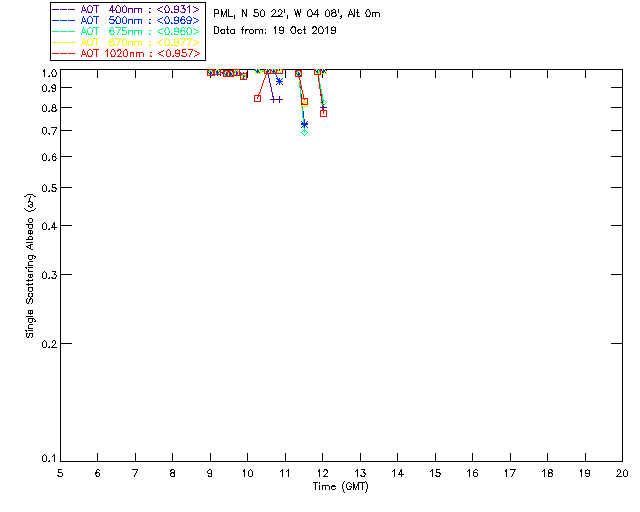Click the 'Single Scattering Albedo' y-axis title
The image size is (640, 512).
(30, 266)
